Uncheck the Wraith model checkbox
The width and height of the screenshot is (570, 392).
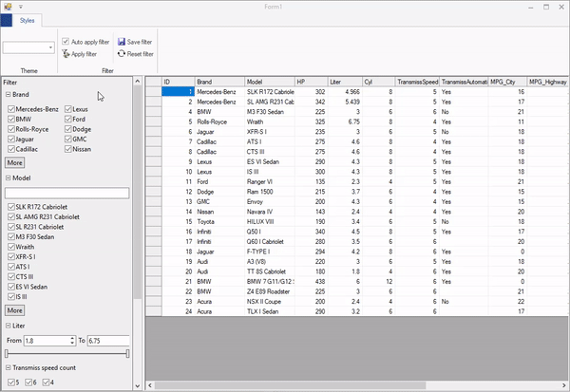point(10,245)
